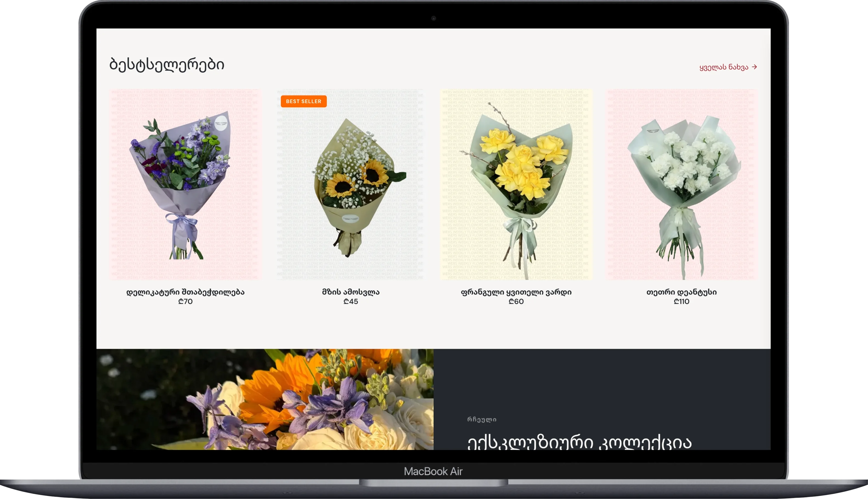Open product title 'დელიკატური შთაბეჭდილება'
The width and height of the screenshot is (868, 499).
[x=185, y=292]
